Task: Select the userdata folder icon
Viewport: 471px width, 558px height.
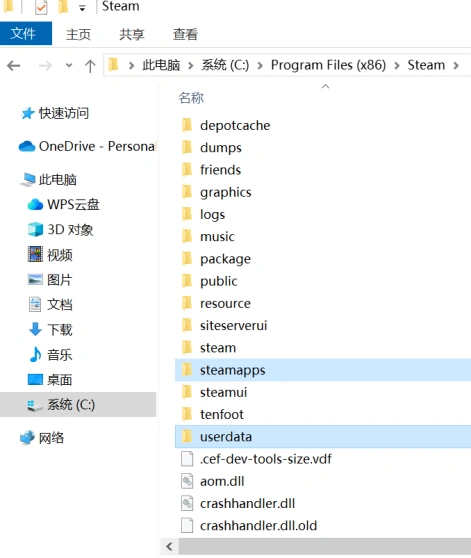Action: pyautogui.click(x=187, y=437)
